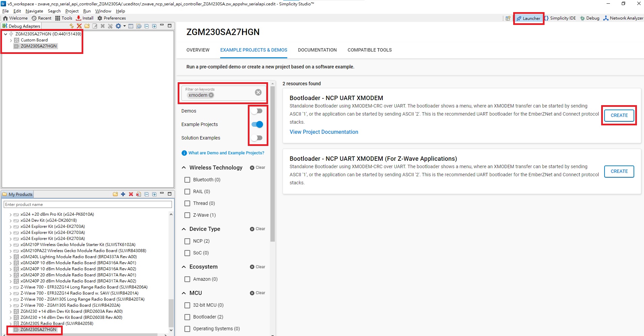644x336 pixels.
Task: Open dropdown arrow beside the blue gear
Action: [124, 26]
